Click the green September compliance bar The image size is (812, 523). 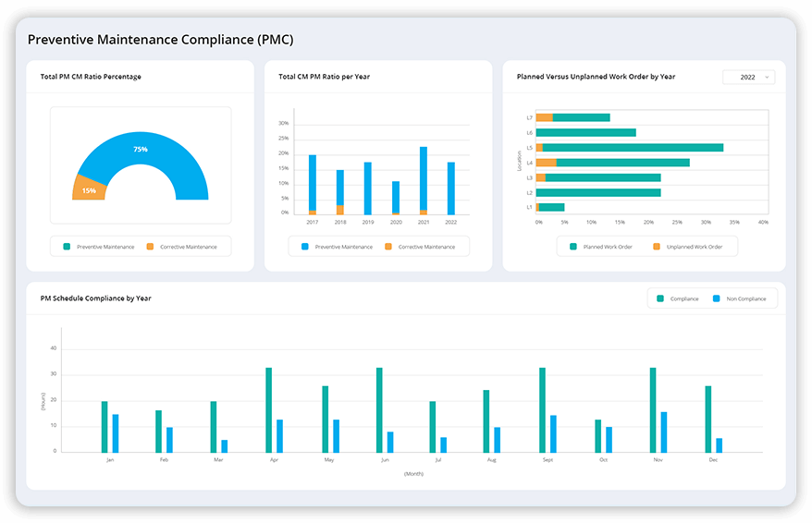542,409
